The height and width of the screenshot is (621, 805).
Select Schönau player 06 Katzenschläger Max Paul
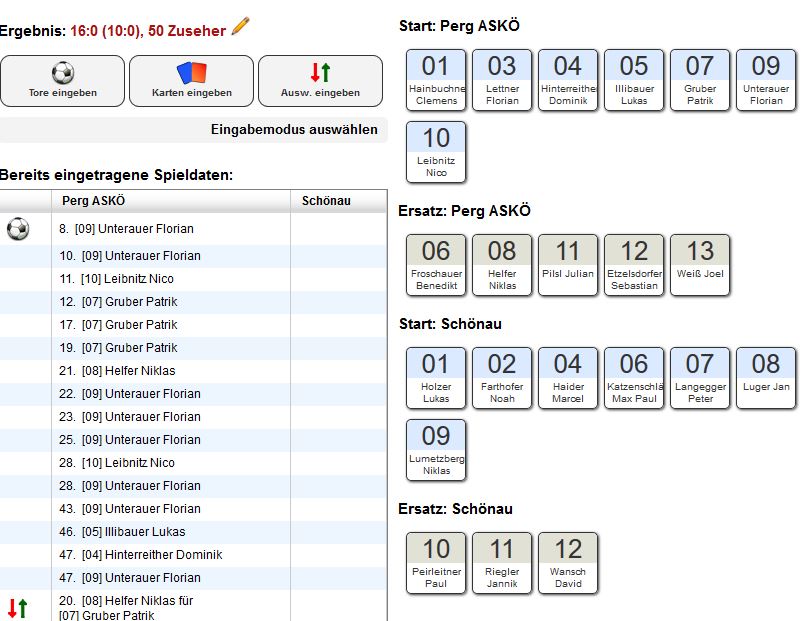(x=634, y=378)
